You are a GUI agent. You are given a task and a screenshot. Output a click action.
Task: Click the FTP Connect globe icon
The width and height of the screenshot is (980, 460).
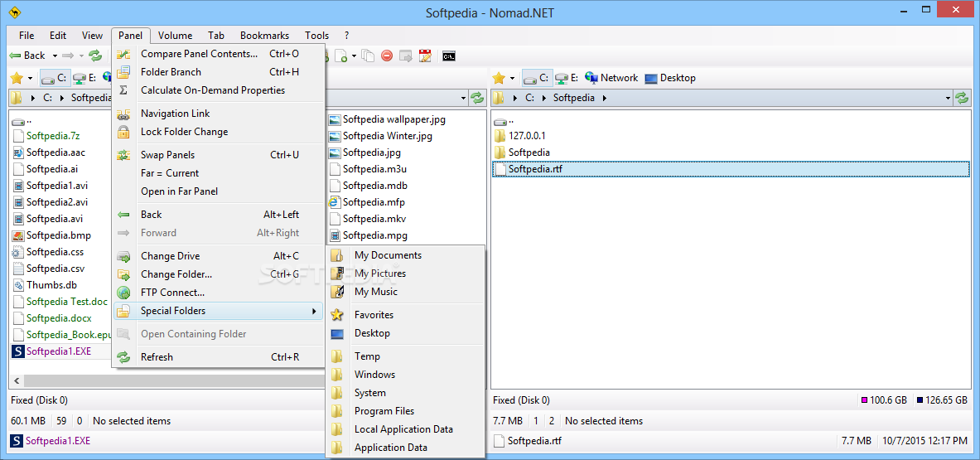tap(123, 293)
